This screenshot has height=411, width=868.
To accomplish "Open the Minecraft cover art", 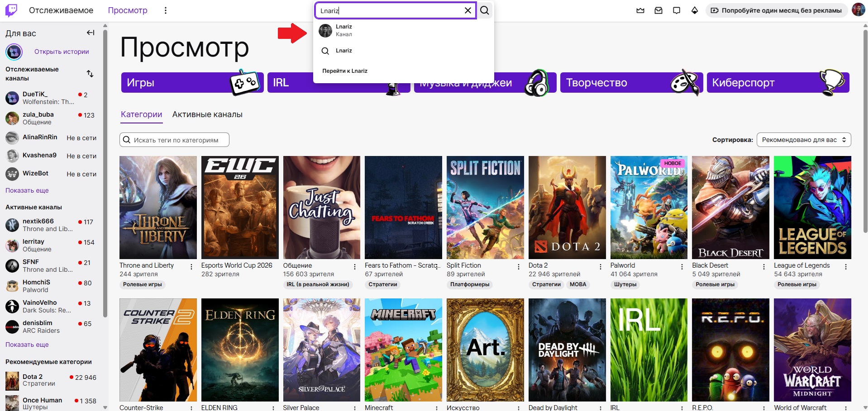I will click(404, 350).
